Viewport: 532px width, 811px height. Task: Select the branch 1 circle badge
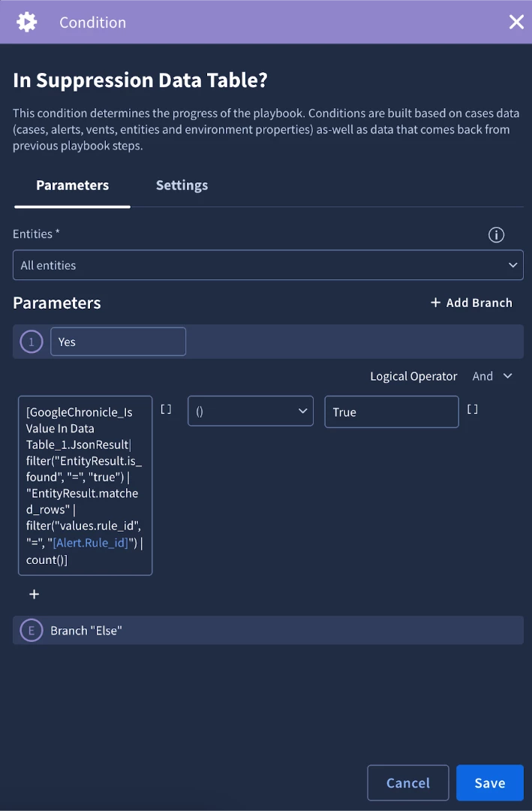point(31,342)
